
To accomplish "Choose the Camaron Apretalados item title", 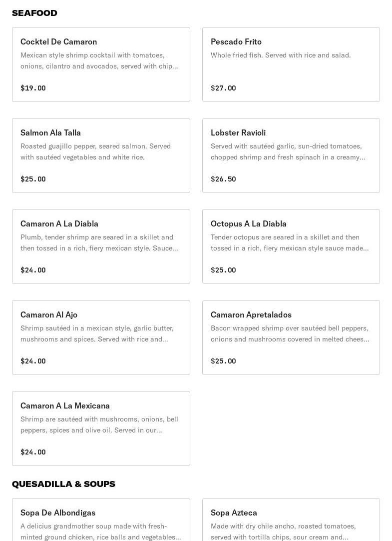I will click(251, 314).
